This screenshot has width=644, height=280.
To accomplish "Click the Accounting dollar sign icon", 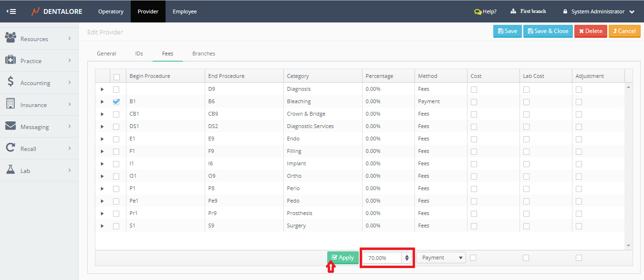I will point(10,82).
